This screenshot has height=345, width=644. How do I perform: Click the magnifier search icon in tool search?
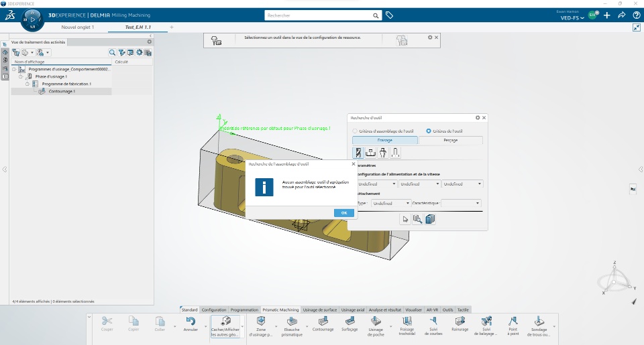pyautogui.click(x=418, y=219)
